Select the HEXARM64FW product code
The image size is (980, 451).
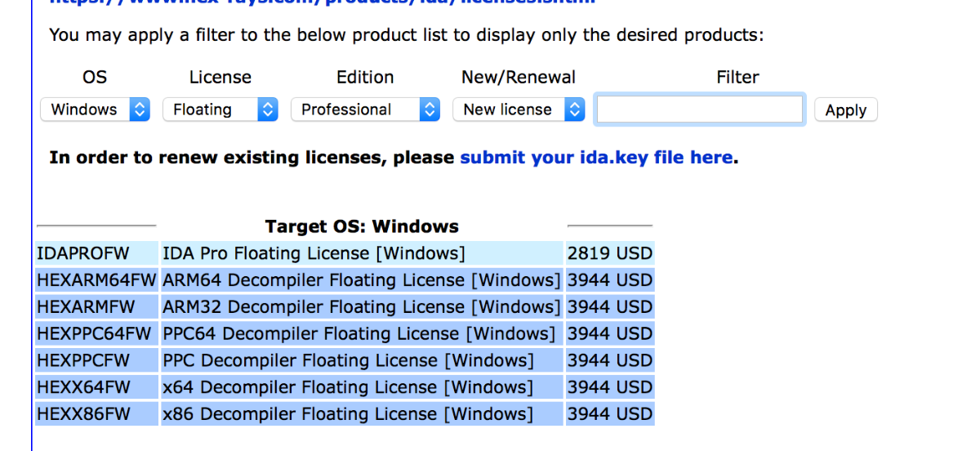coord(96,280)
